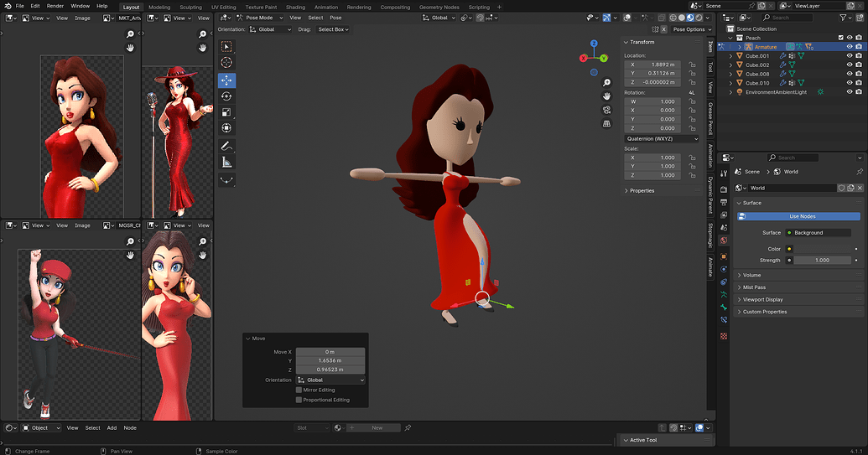Open Pose Options dropdown
The image size is (868, 455).
coord(692,29)
